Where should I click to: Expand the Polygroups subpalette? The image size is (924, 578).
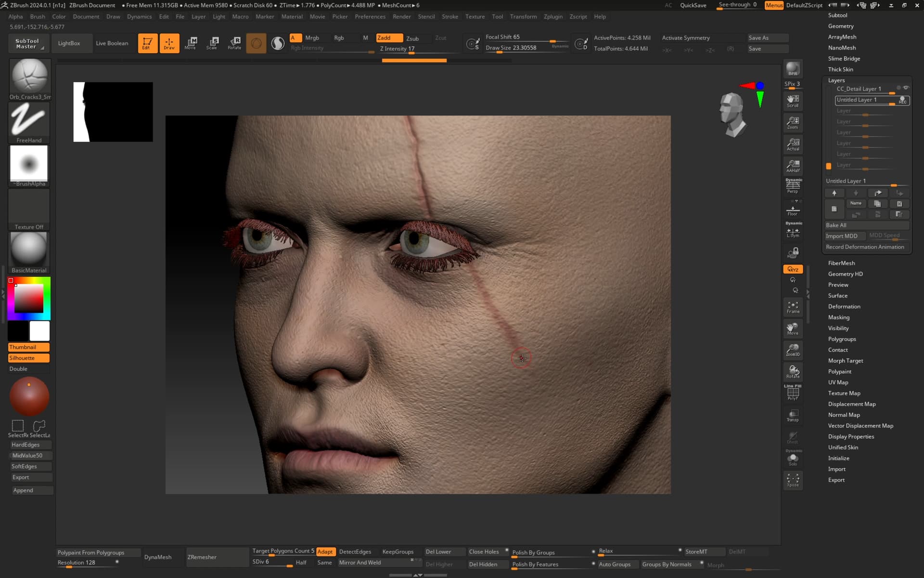pyautogui.click(x=842, y=339)
